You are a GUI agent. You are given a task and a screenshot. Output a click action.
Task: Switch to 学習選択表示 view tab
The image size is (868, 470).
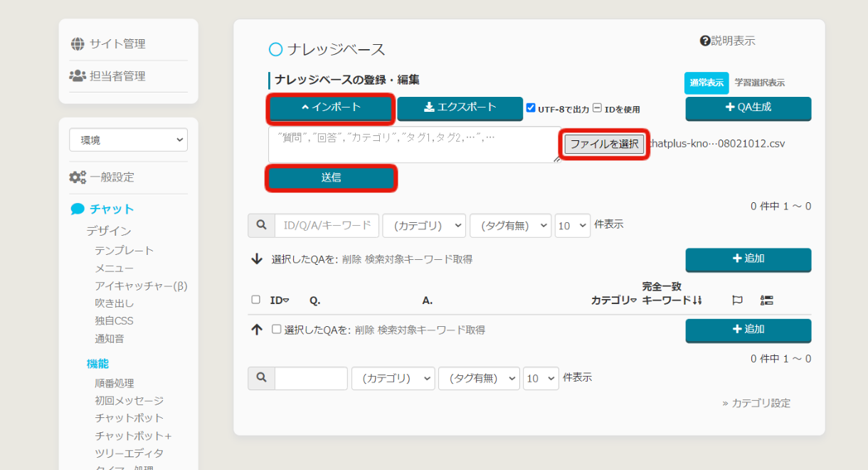pos(760,83)
